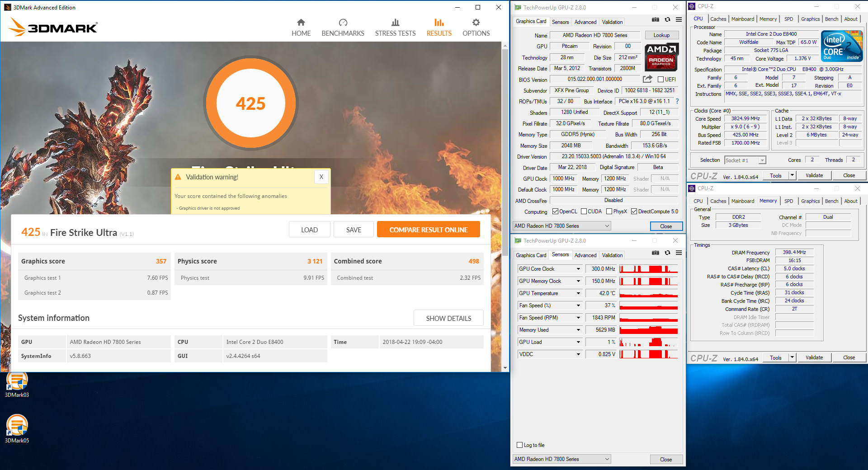The width and height of the screenshot is (868, 470).
Task: Open Caches tab in lower CPU-Z
Action: [x=718, y=201]
